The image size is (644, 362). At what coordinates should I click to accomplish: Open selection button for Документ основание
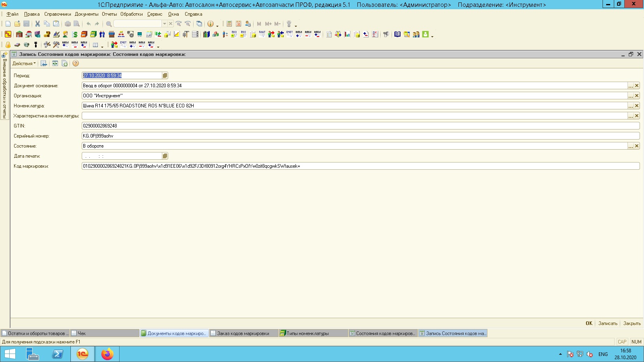point(631,86)
